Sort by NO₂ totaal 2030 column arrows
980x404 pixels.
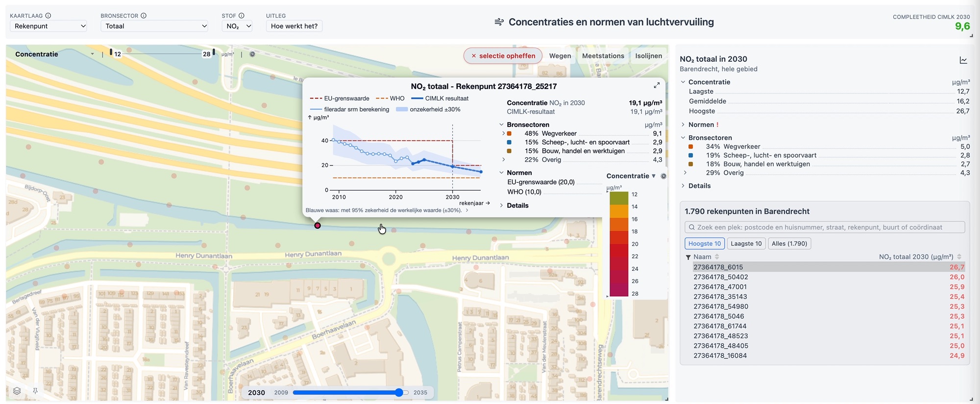pyautogui.click(x=959, y=257)
